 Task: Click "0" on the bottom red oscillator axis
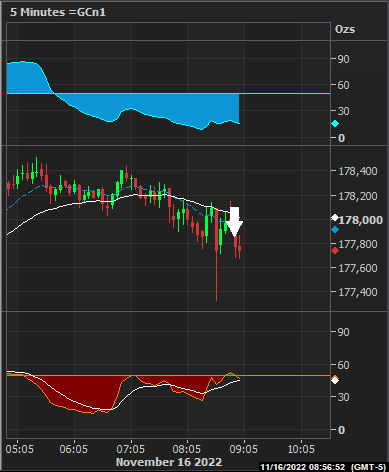[x=341, y=430]
